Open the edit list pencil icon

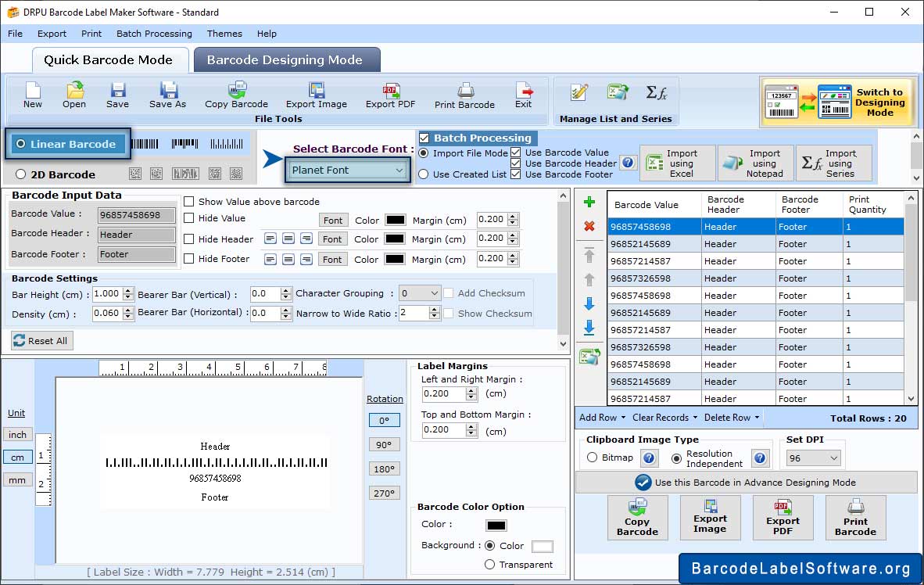(x=579, y=92)
